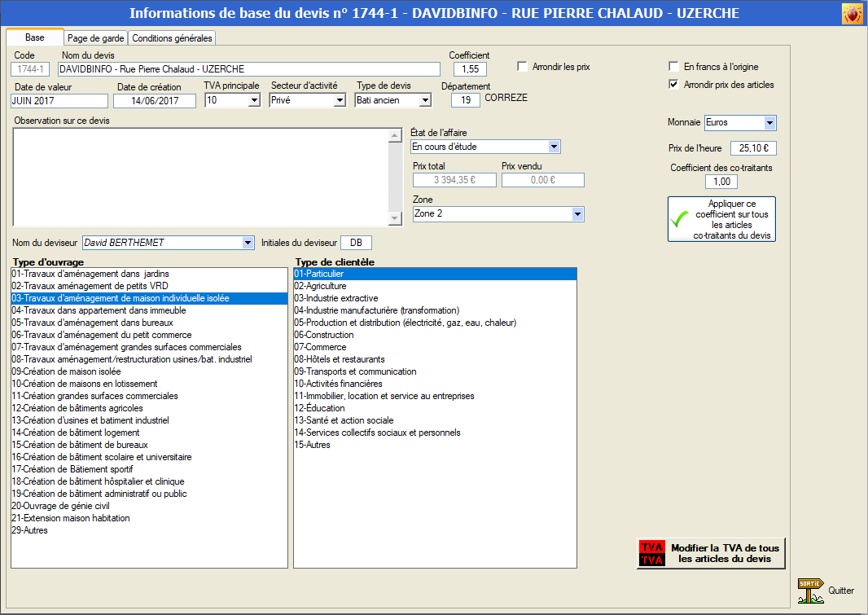Switch to the Page de garde tab
868x615 pixels.
pos(95,38)
